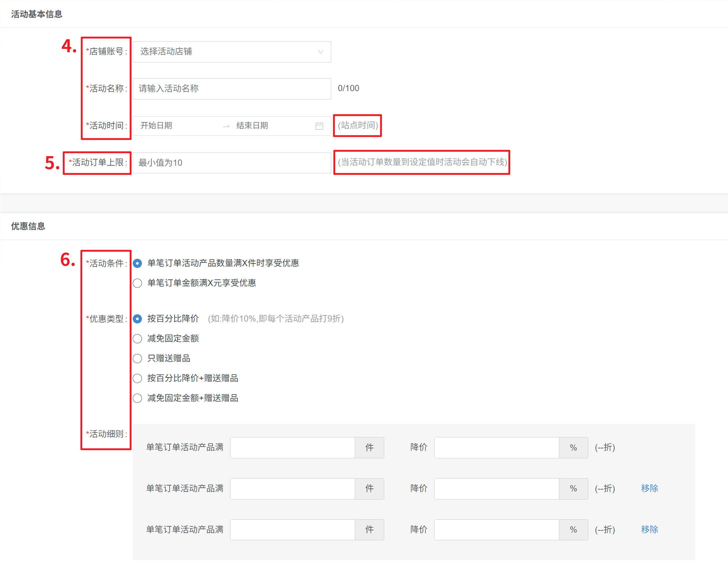
Task: Click third rule's 降价 percentage input
Action: pos(496,530)
